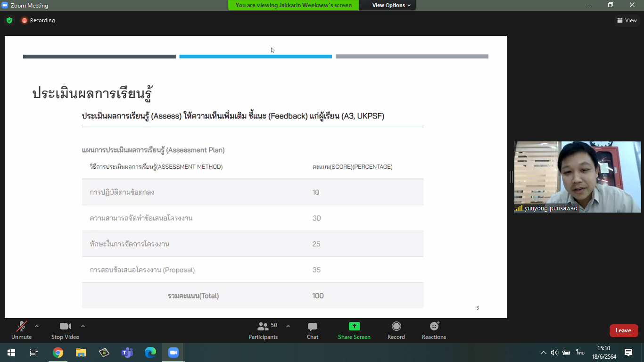This screenshot has width=644, height=362.
Task: Click the green Share Screen icon
Action: coord(354,326)
